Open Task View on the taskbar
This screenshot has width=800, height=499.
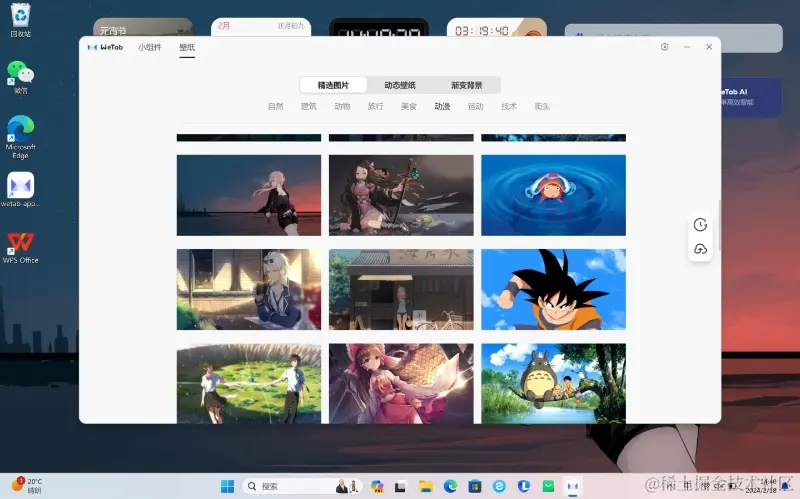(400, 486)
